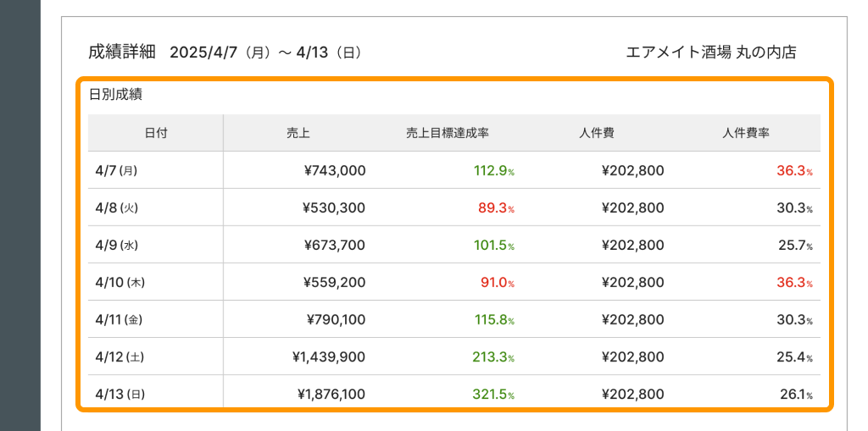This screenshot has height=431, width=868.
Task: Click ¥202,800 labor cost in 4/13 row
Action: pos(632,395)
